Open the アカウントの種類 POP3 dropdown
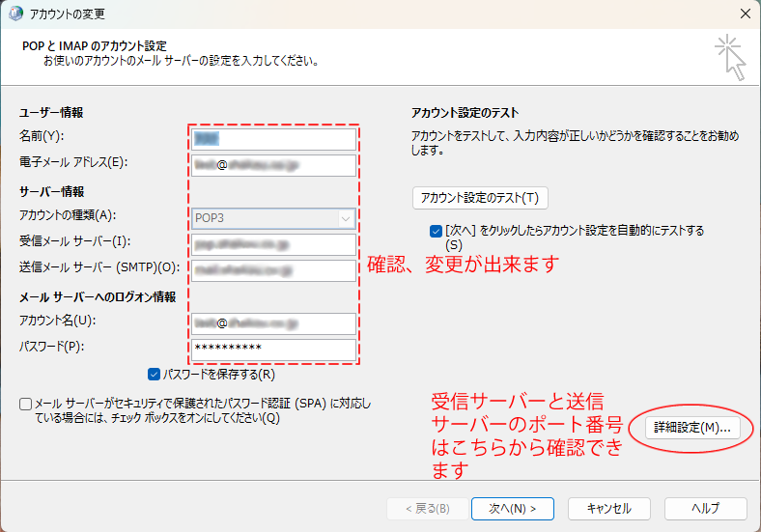 [273, 218]
